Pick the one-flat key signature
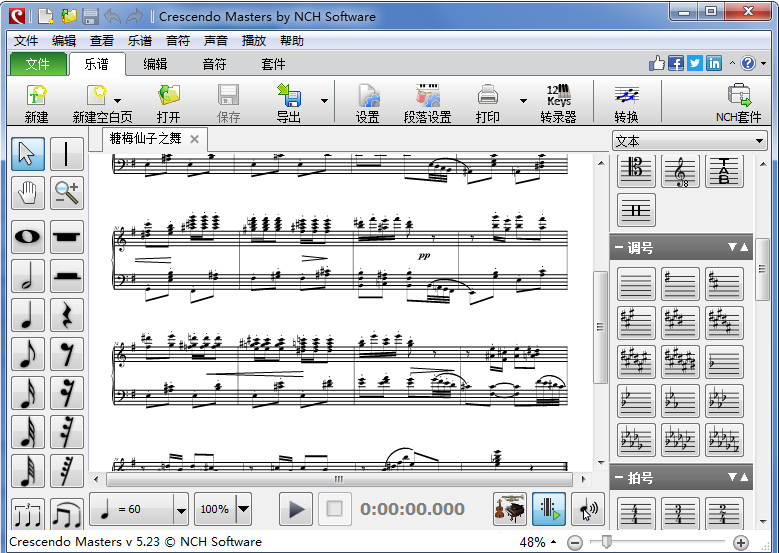The height and width of the screenshot is (553, 779). (724, 362)
